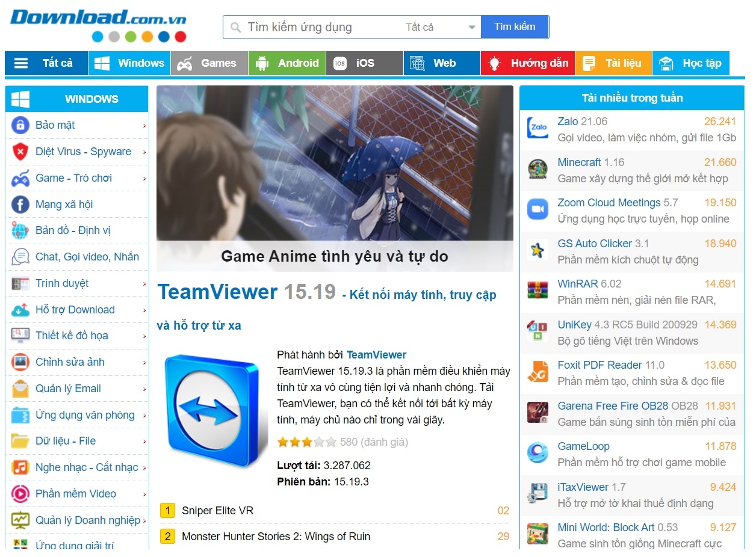The width and height of the screenshot is (756, 557).
Task: Click the Ứng dụng văn phòng document icon
Action: [x=20, y=415]
